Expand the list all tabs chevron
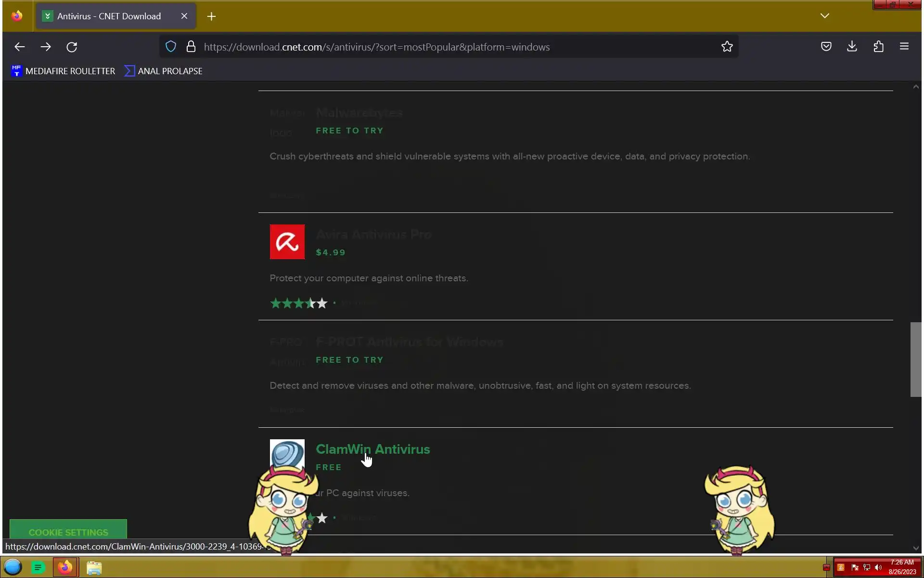This screenshot has width=924, height=578. [824, 16]
